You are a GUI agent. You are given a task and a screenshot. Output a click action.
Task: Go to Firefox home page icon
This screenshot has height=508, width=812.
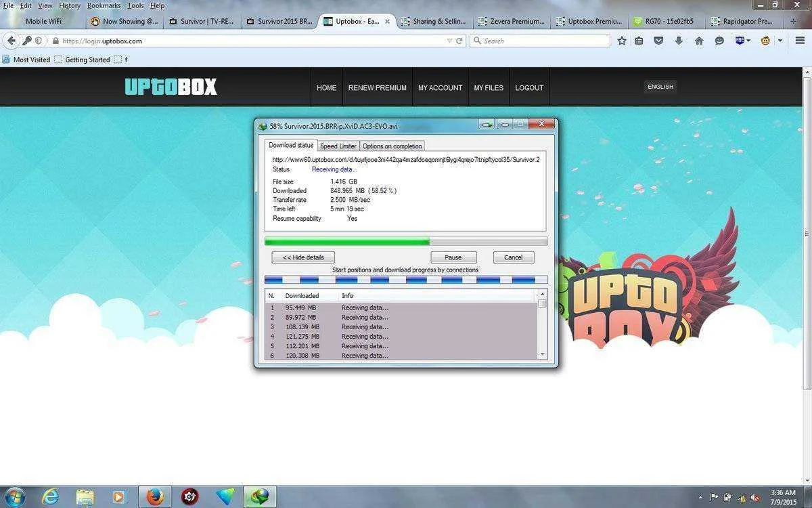pos(699,41)
